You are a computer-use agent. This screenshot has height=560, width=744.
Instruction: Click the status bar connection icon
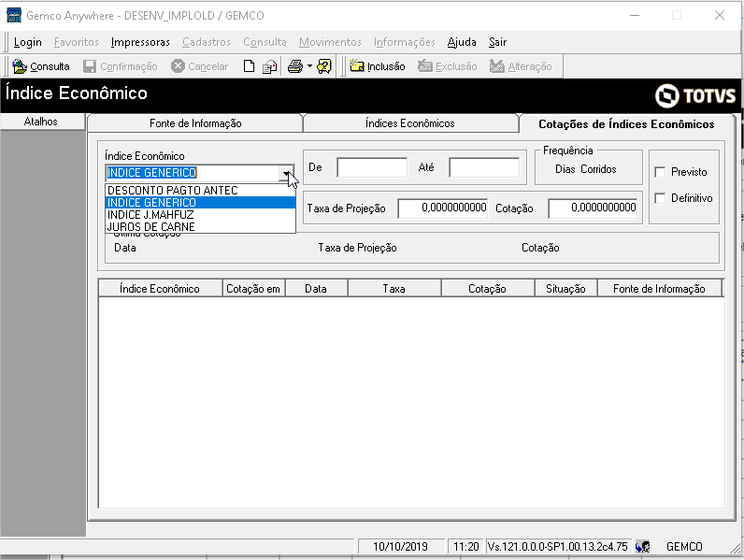642,547
